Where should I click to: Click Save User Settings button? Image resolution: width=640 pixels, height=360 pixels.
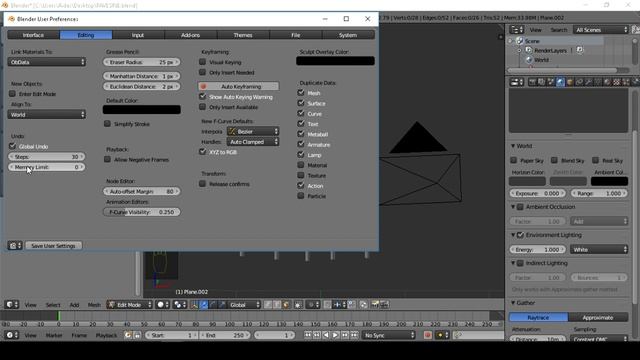click(53, 246)
